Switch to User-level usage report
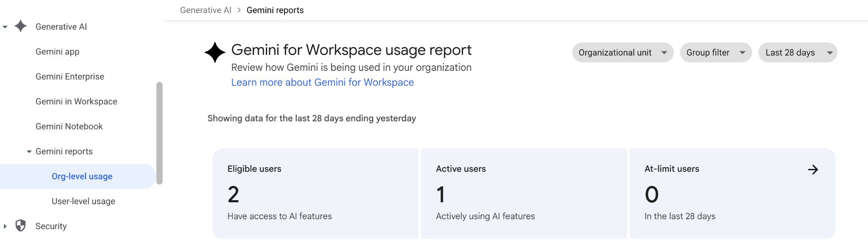Image resolution: width=868 pixels, height=243 pixels. point(83,201)
